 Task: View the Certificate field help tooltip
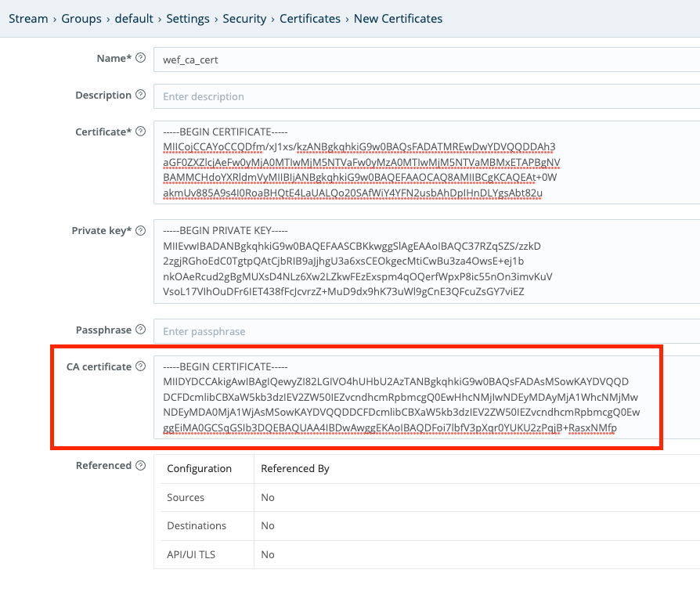point(140,132)
